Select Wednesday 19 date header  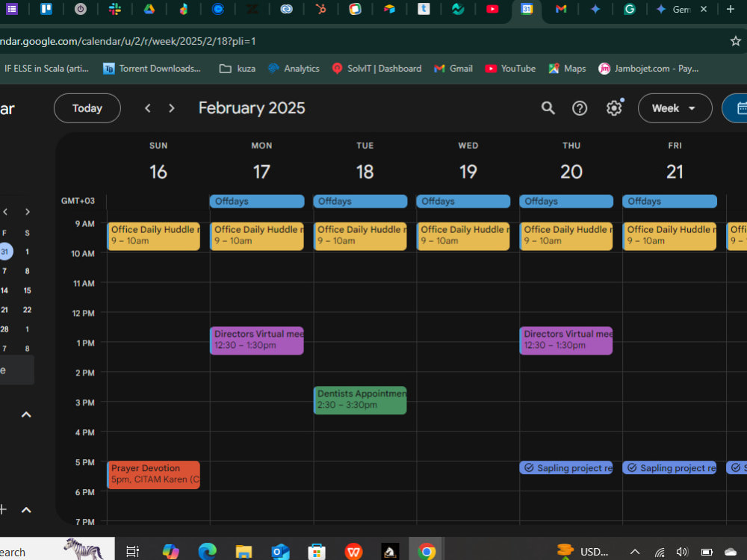468,172
